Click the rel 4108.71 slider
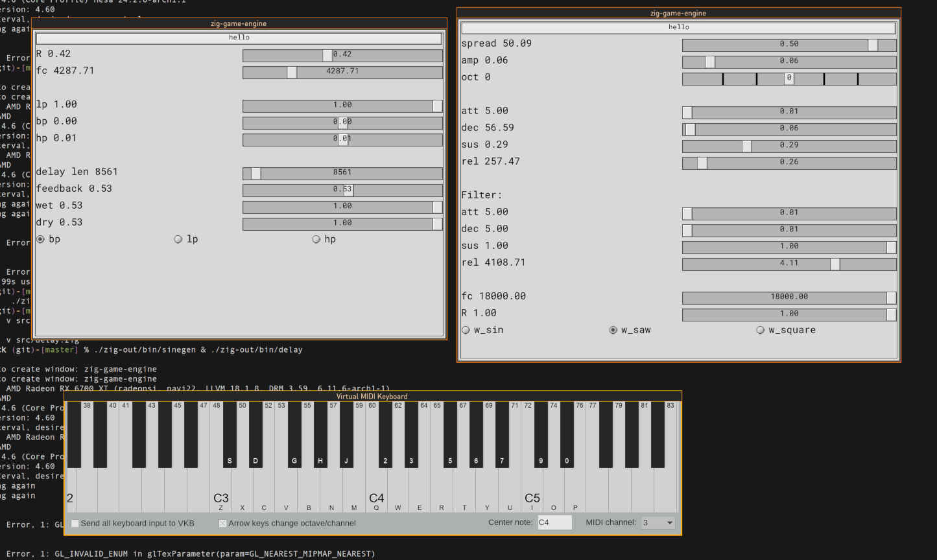937x560 pixels. 789,264
